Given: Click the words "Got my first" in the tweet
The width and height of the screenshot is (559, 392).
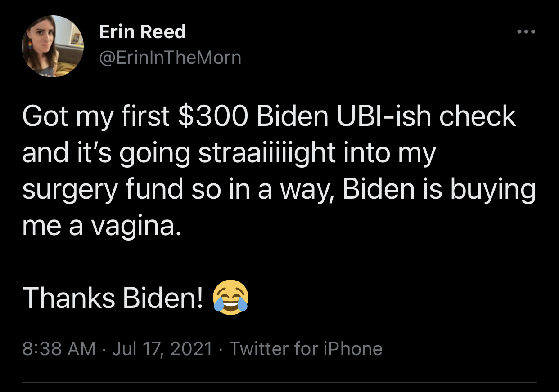Looking at the screenshot, I should tap(95, 117).
